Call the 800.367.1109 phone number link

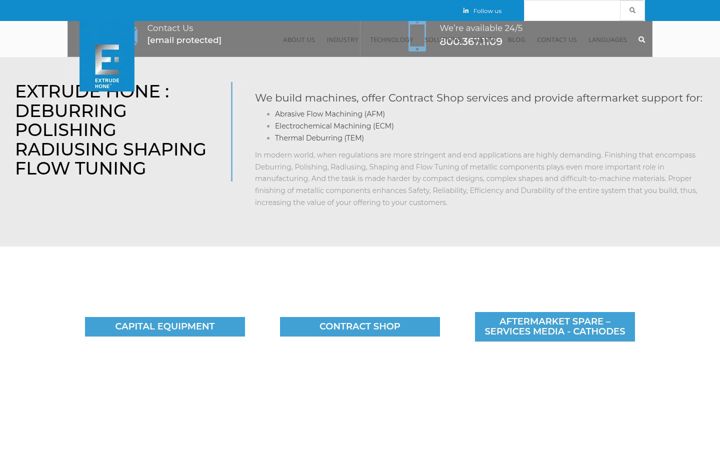471,41
